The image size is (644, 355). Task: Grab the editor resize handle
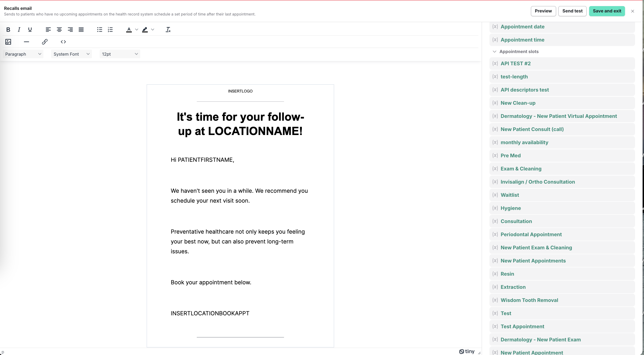(x=479, y=352)
